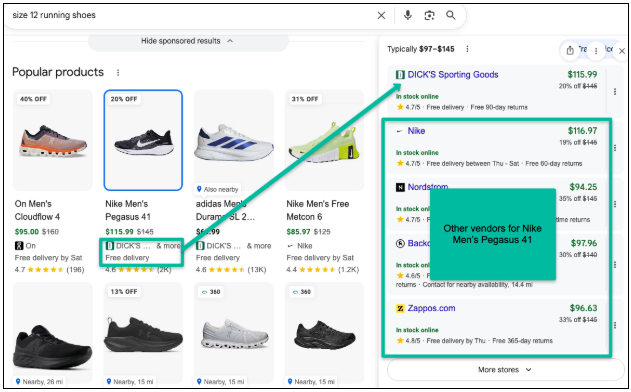
Task: Click the Zappos.com store logo icon
Action: [x=400, y=308]
